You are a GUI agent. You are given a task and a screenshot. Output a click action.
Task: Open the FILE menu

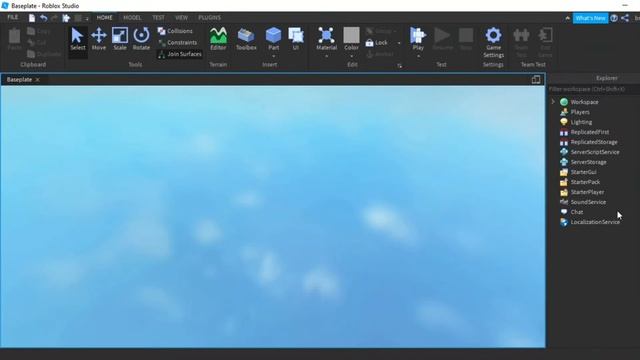tap(13, 17)
